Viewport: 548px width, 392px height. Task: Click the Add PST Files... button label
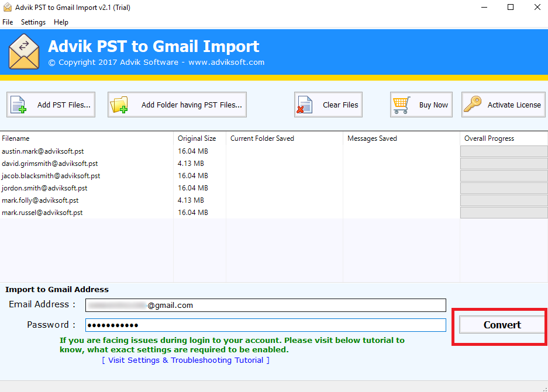tap(64, 105)
